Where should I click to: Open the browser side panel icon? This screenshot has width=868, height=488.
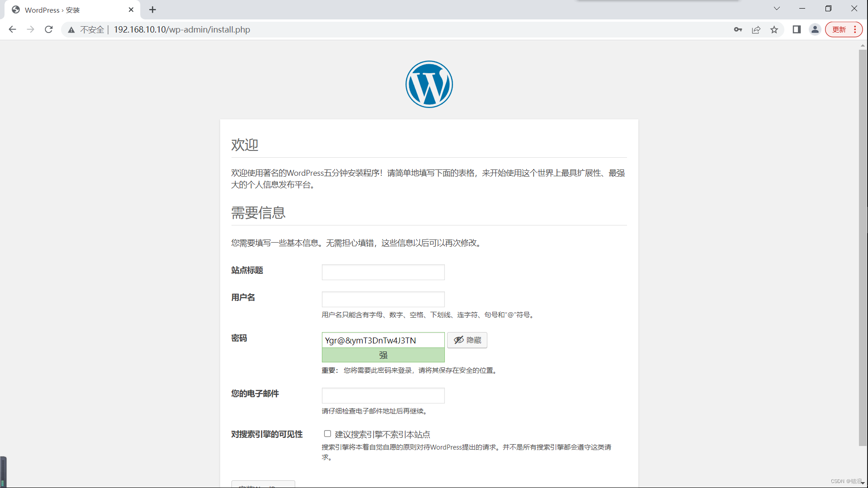(797, 29)
